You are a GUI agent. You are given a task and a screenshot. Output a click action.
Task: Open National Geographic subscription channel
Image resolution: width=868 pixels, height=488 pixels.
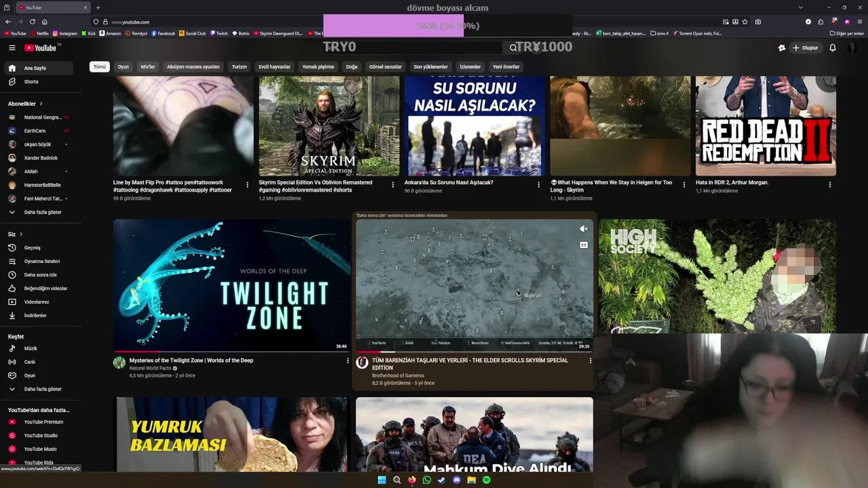[38, 117]
